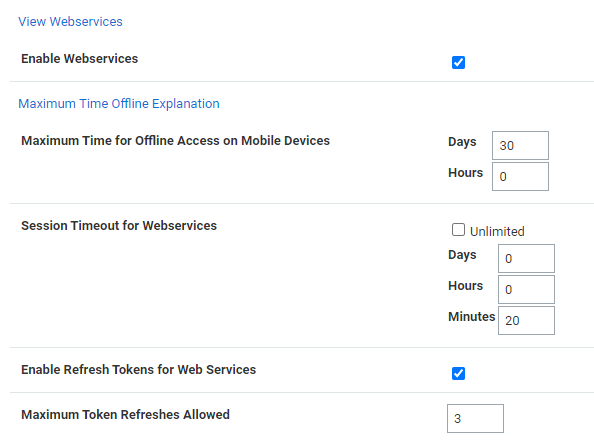Click the Maximum Time for Offline Access label
The image size is (594, 444).
point(175,141)
